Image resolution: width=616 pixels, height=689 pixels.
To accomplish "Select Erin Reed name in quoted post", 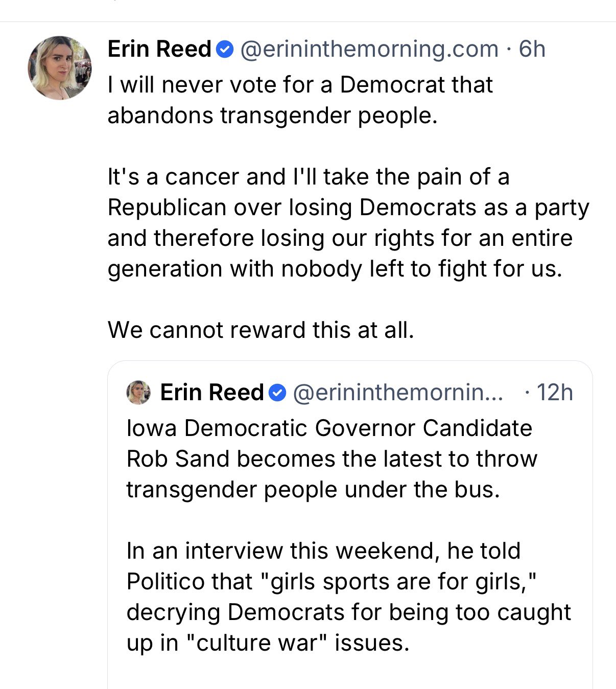I will coord(212,393).
